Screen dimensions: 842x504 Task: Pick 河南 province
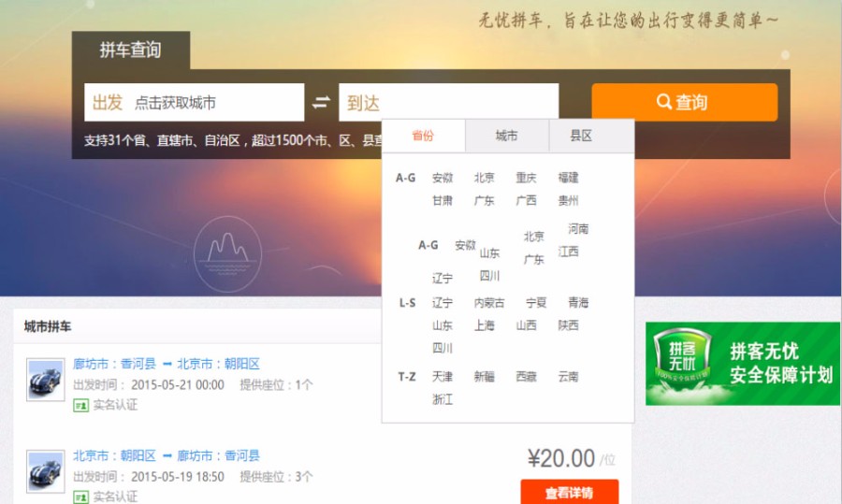[578, 229]
